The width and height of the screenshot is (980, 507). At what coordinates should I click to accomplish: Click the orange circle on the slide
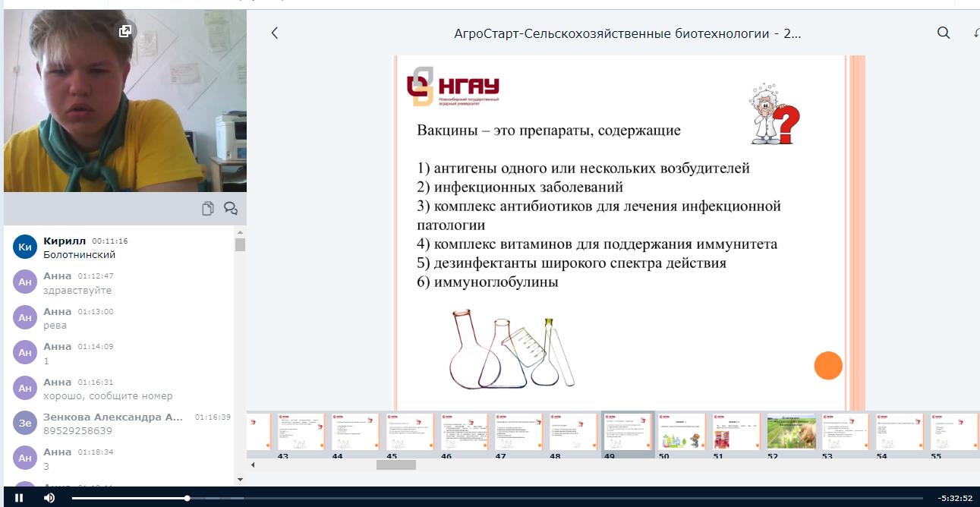(x=828, y=365)
